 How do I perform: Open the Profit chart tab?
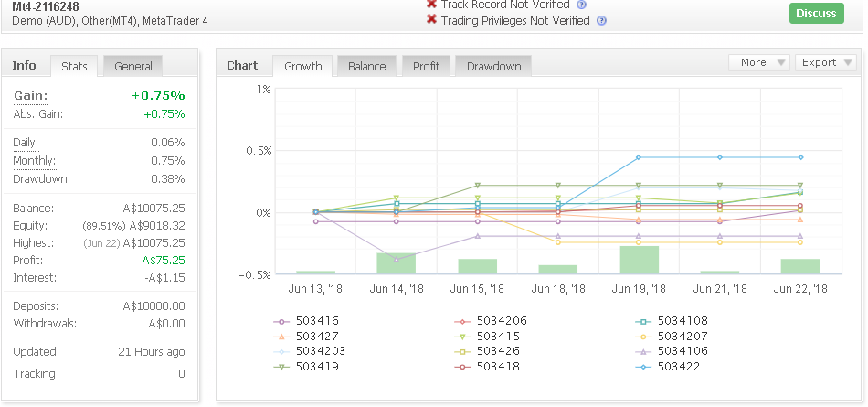pos(427,66)
